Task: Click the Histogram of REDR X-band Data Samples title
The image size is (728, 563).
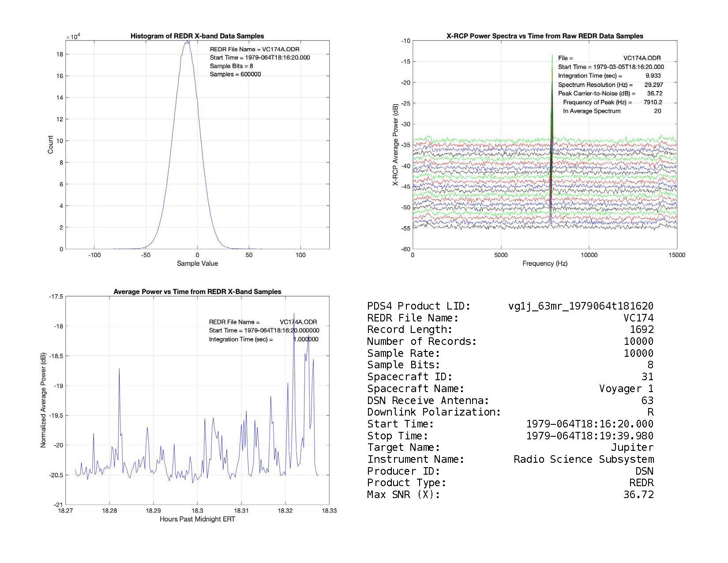Action: [x=197, y=36]
